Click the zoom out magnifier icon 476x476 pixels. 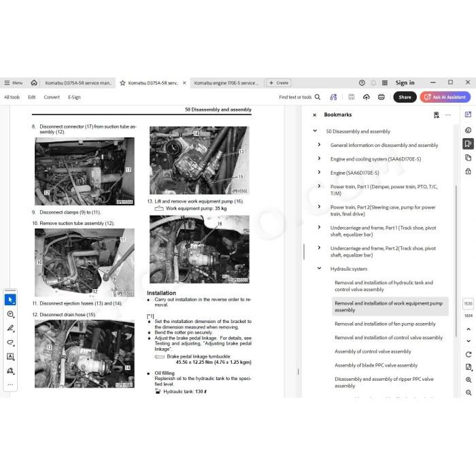[469, 392]
